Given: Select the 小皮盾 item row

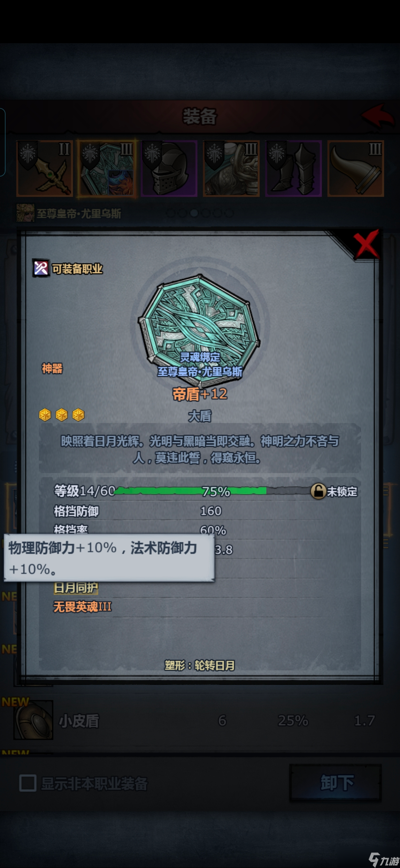Looking at the screenshot, I should [x=200, y=720].
